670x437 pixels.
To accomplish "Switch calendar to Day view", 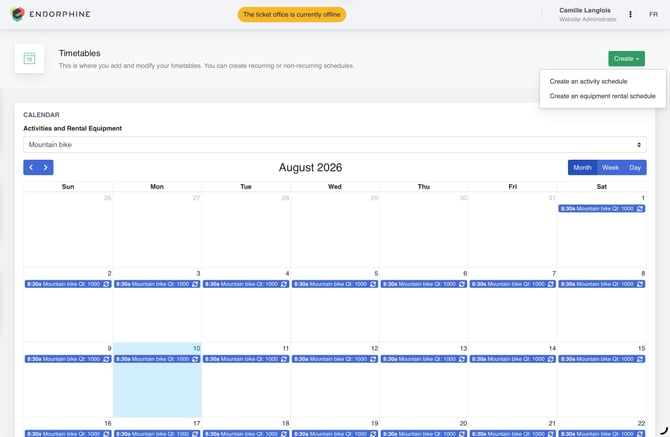I will [635, 167].
